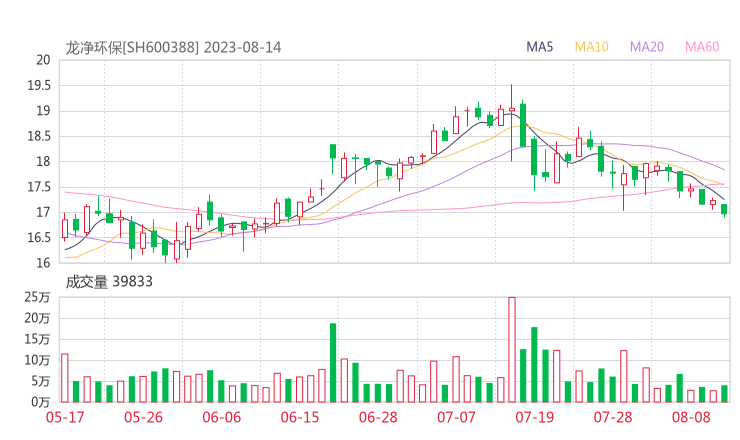The width and height of the screenshot is (740, 440).
Task: Click the 05-26 date axis label
Action: click(143, 417)
